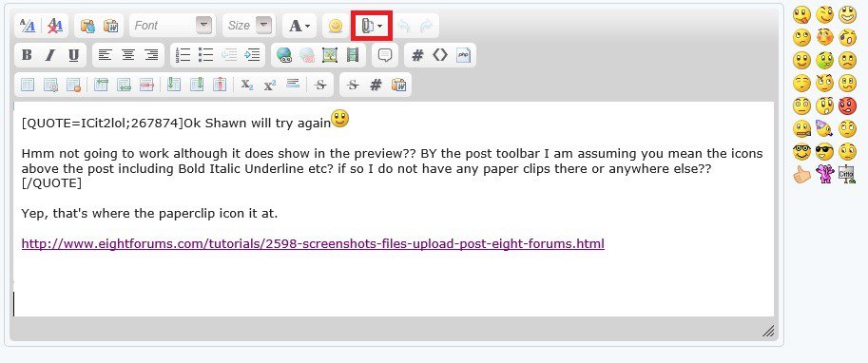This screenshot has width=868, height=363.
Task: Toggle Superscript X² formatting
Action: tap(270, 85)
